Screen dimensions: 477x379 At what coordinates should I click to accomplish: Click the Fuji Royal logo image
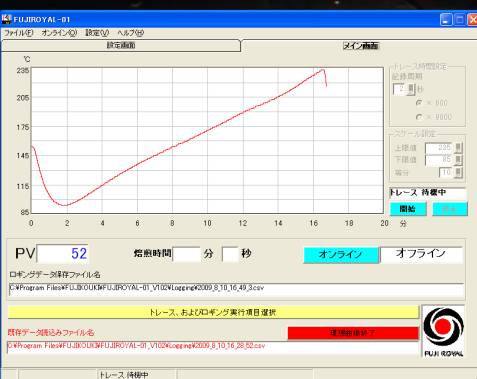pyautogui.click(x=443, y=331)
